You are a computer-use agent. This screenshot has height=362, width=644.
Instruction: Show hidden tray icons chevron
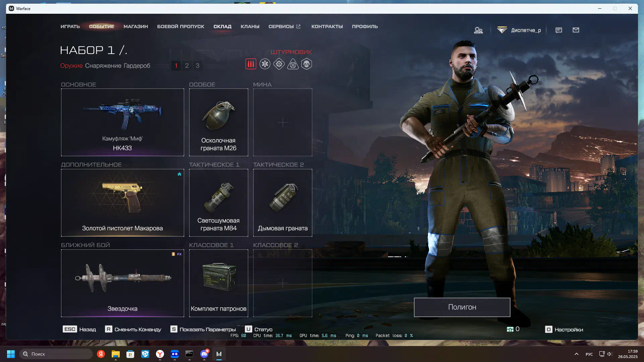tap(577, 354)
